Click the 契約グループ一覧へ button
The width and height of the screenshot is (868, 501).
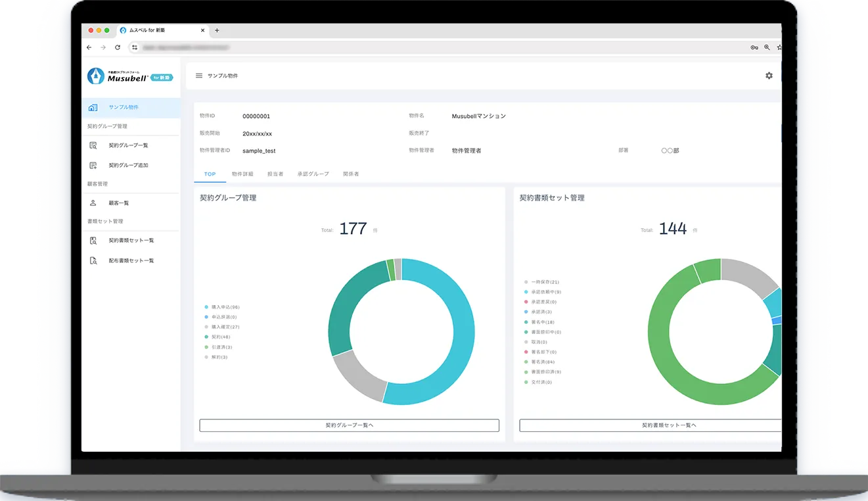[349, 425]
